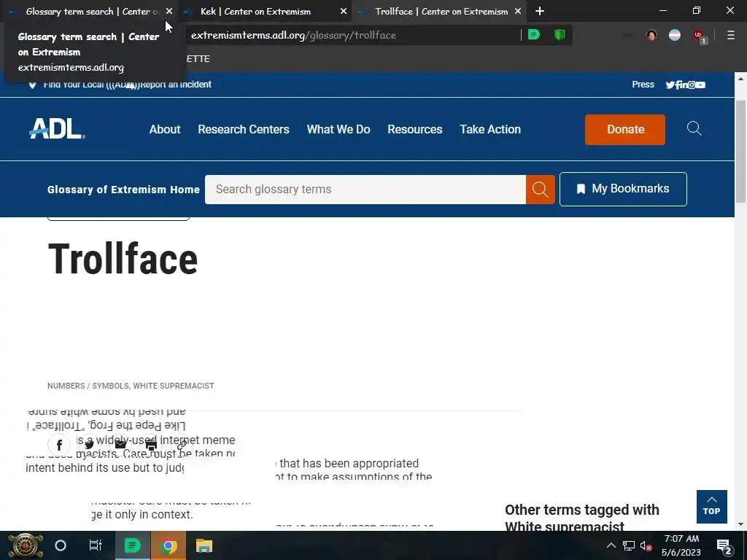Viewport: 747px width, 560px height.
Task: Open ADL's Instagram from the top bar
Action: point(692,85)
